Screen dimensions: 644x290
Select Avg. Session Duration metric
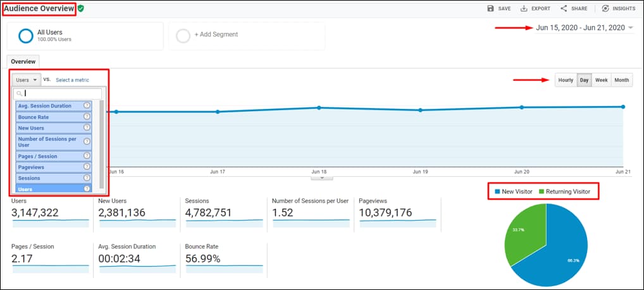(54, 106)
